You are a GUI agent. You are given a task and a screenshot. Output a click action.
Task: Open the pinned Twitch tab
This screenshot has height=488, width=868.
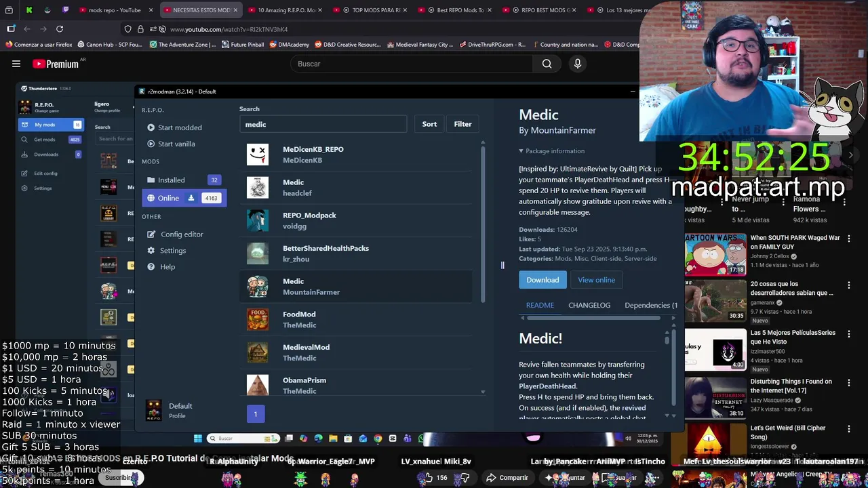coord(65,10)
